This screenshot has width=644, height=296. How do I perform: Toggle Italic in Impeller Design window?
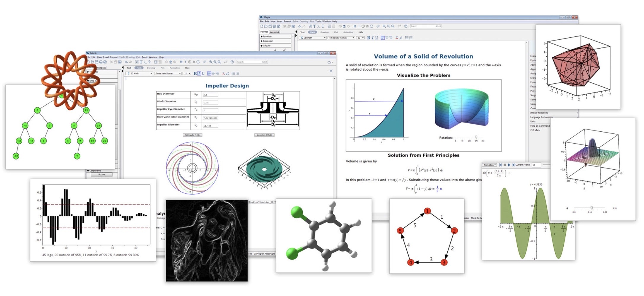[199, 74]
